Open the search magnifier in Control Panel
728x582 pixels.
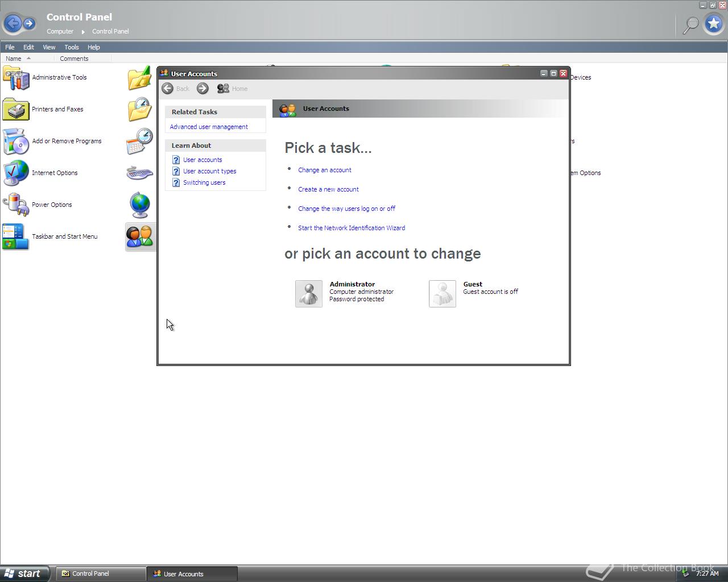pos(690,24)
